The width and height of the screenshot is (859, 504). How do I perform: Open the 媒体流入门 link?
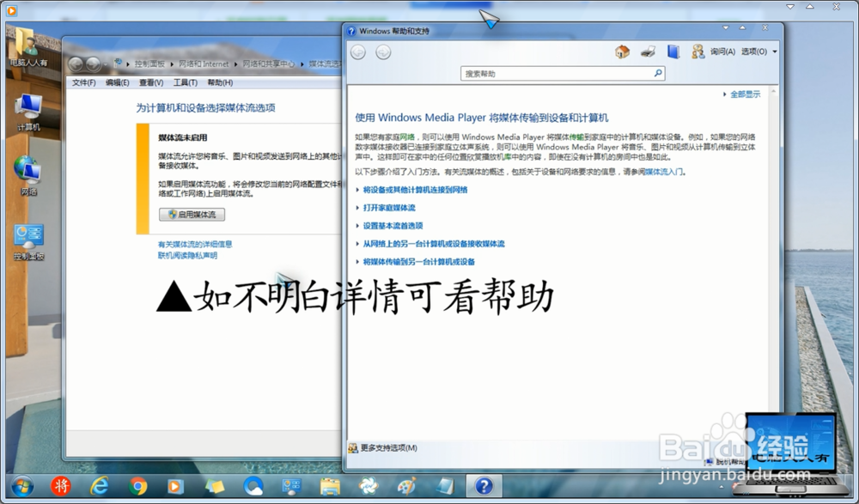point(663,172)
